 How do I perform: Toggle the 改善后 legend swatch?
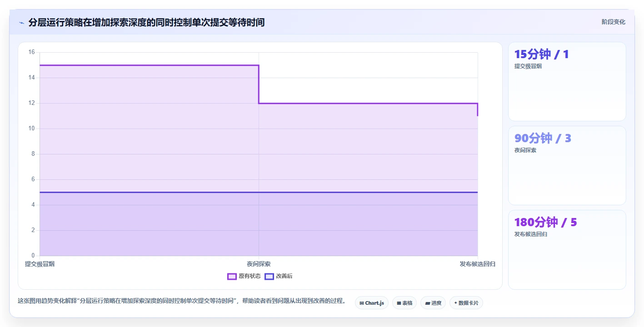tap(269, 276)
